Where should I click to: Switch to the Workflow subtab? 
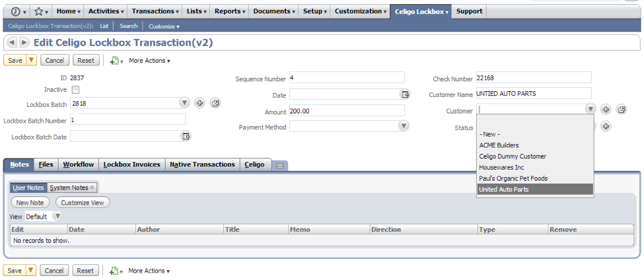coord(79,164)
